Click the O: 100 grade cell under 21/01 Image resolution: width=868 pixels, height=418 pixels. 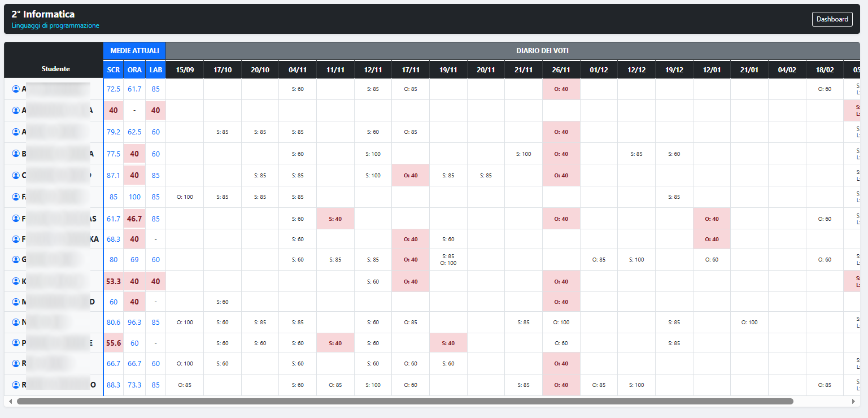point(749,323)
